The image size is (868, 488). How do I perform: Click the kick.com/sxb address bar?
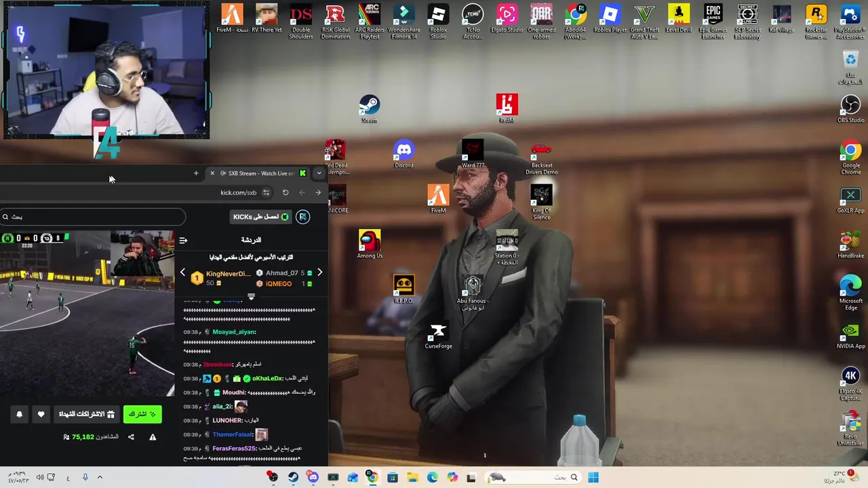point(239,192)
